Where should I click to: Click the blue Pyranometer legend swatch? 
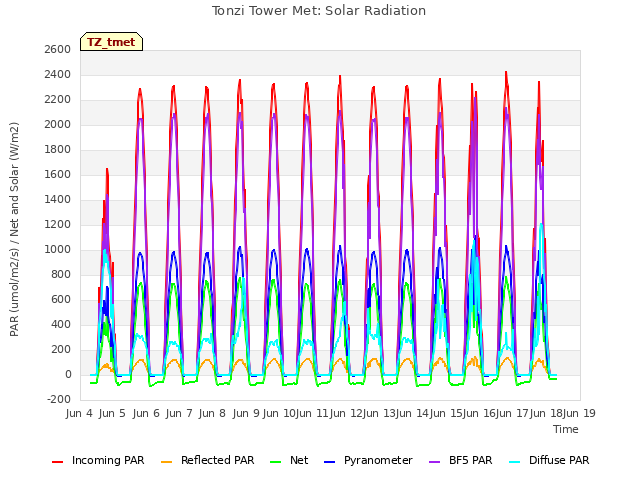[x=329, y=462]
